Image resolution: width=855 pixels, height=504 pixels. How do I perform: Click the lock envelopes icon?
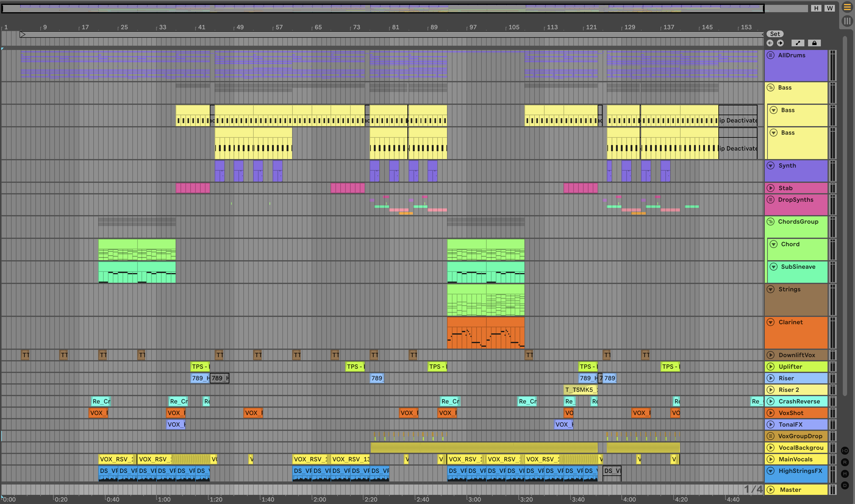point(814,43)
